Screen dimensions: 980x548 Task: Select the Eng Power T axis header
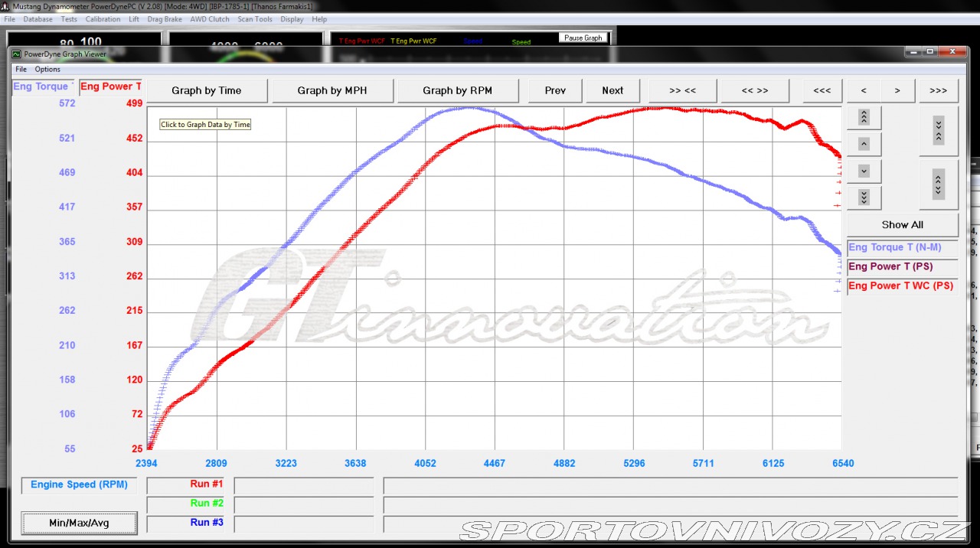tap(110, 86)
